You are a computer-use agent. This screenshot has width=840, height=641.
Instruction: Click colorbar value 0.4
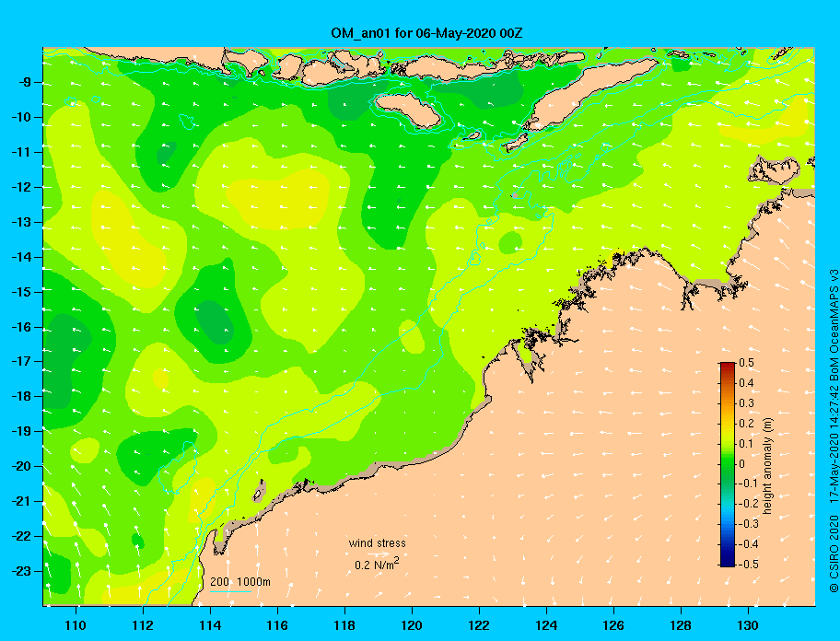[746, 383]
